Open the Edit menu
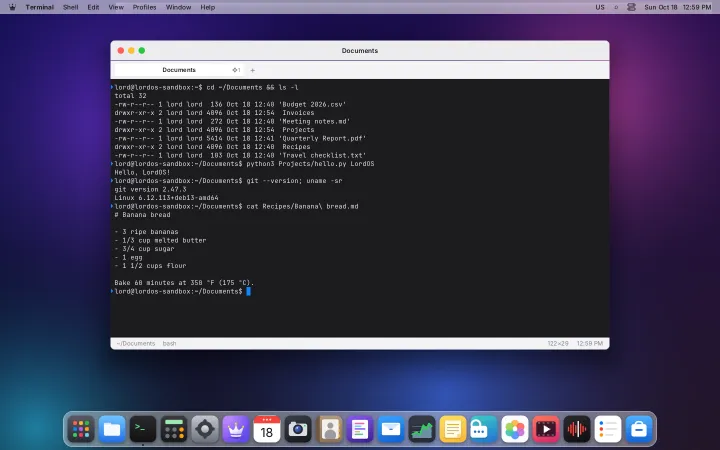 pos(93,7)
